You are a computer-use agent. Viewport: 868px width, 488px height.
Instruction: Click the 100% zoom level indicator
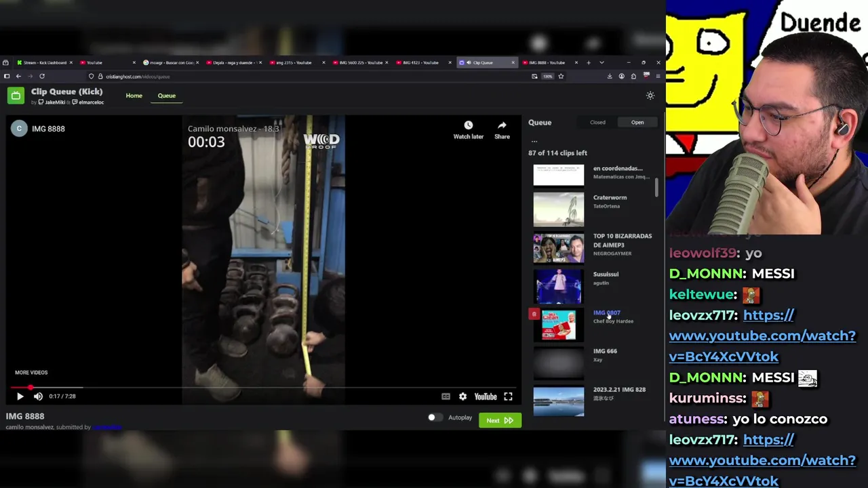[547, 77]
